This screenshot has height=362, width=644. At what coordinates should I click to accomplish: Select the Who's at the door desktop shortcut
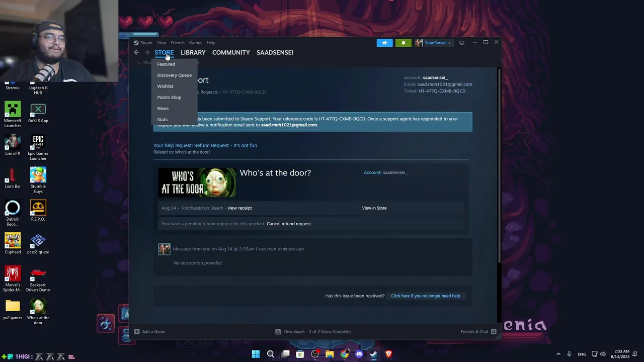click(x=38, y=312)
